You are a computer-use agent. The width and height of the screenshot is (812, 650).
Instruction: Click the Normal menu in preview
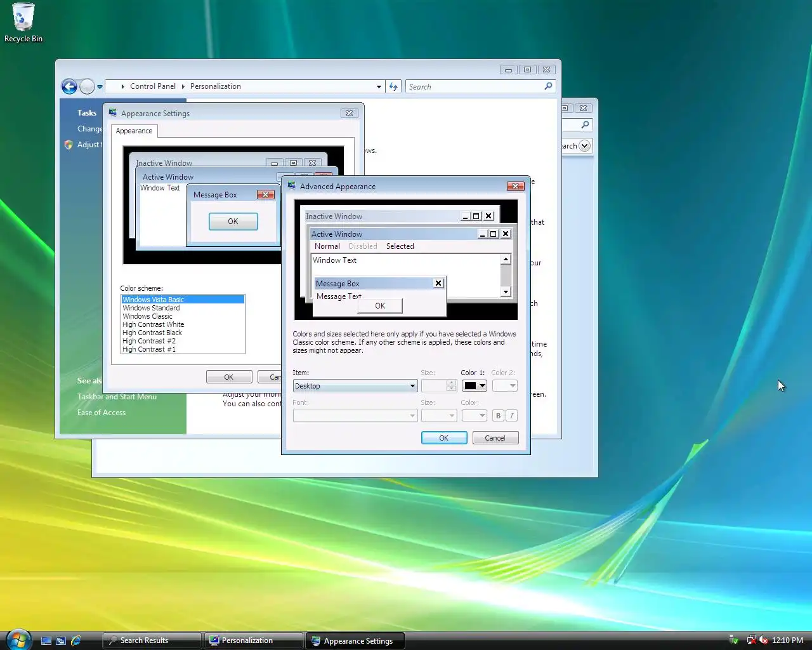(327, 246)
